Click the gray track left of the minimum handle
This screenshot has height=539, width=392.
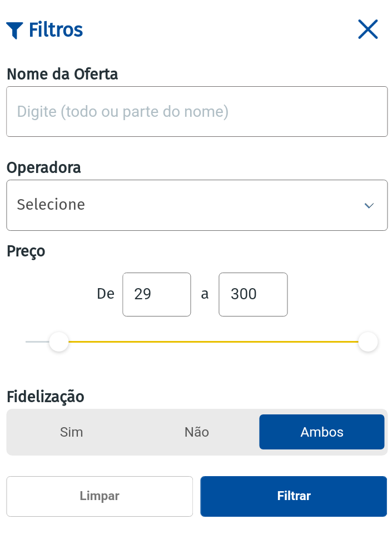coord(37,342)
